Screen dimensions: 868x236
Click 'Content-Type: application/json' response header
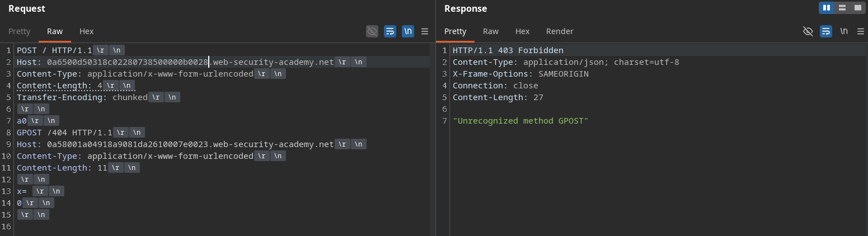click(x=566, y=62)
